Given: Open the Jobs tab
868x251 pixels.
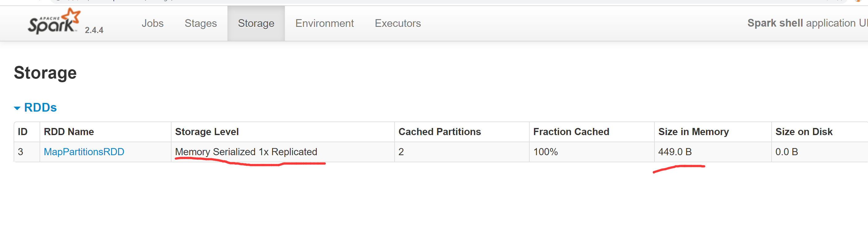Looking at the screenshot, I should pos(152,23).
